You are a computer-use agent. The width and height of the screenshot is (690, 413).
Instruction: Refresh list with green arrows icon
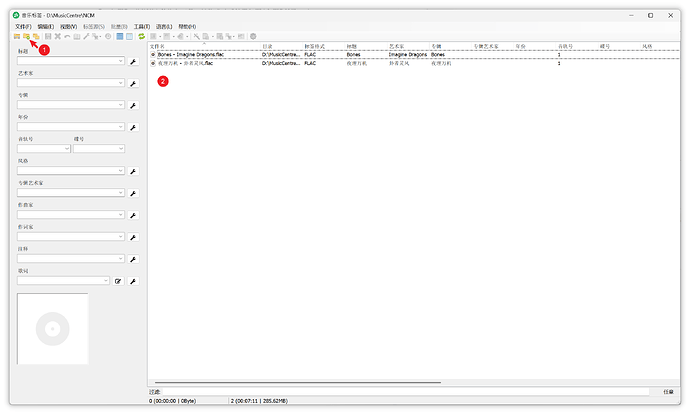pyautogui.click(x=141, y=37)
